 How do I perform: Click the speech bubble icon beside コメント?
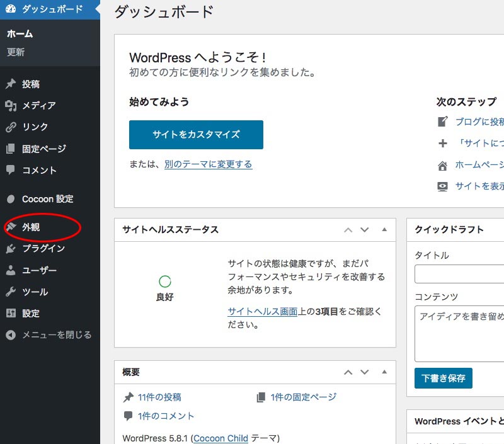11,170
